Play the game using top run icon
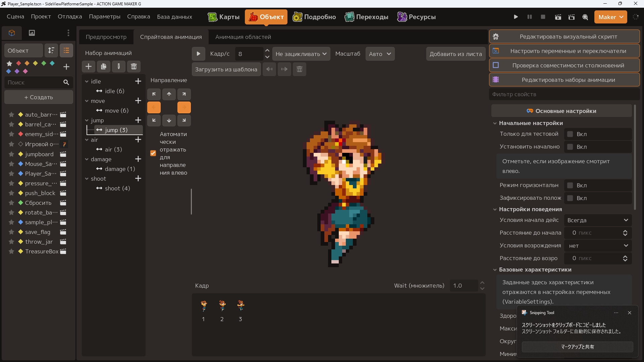This screenshot has width=644, height=362. [x=516, y=17]
